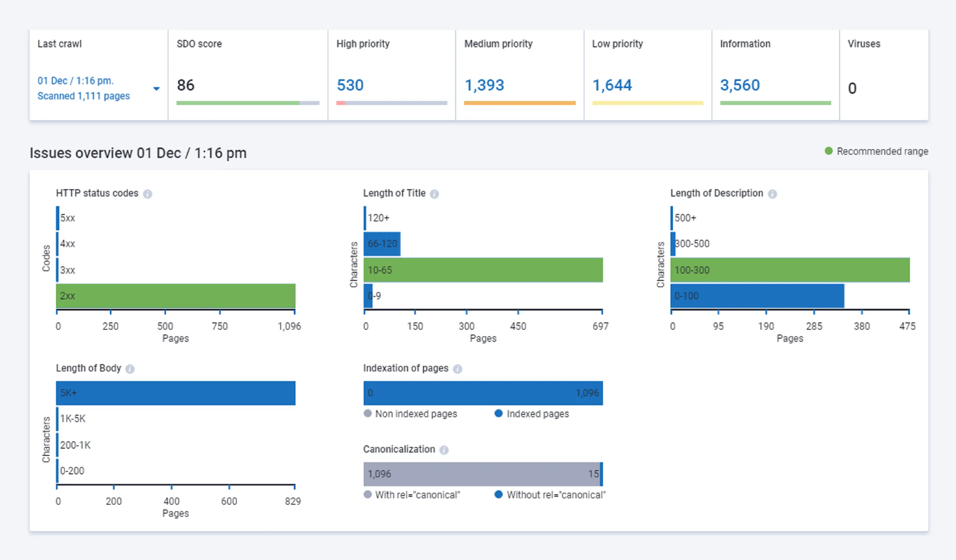Select the 0-9 title length bar
Image resolution: width=956 pixels, height=560 pixels.
pos(368,296)
